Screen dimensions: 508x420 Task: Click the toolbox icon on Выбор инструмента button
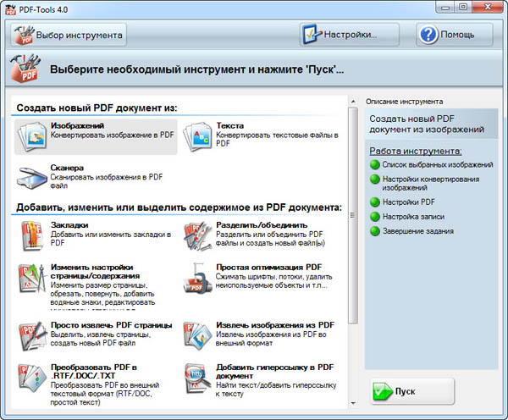click(x=25, y=35)
